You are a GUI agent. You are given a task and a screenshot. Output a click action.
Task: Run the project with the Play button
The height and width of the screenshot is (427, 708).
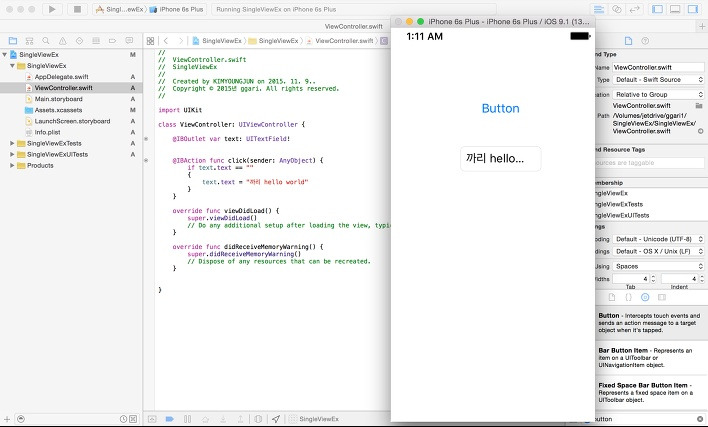(x=52, y=9)
